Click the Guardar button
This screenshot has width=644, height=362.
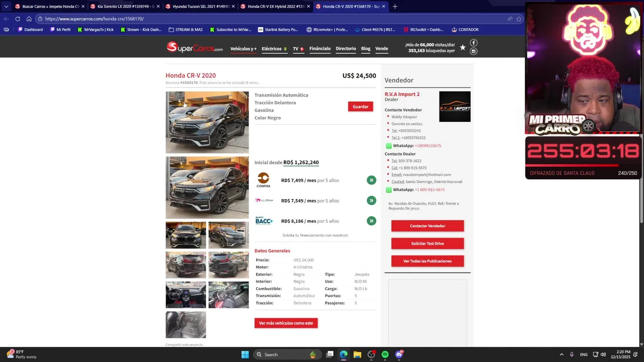pyautogui.click(x=360, y=107)
